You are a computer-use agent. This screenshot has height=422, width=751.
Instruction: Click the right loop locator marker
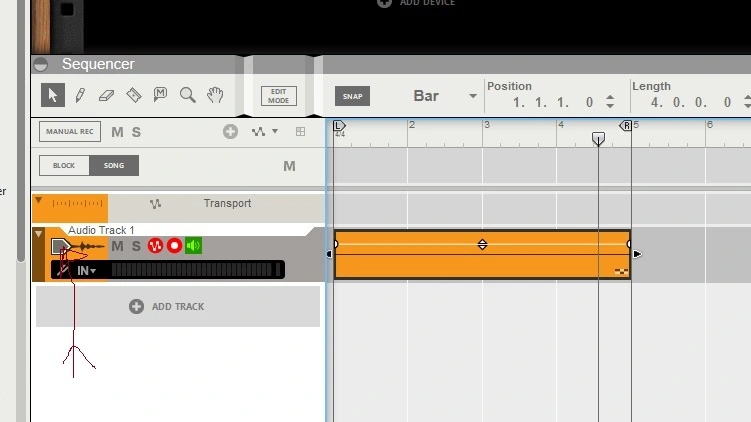(x=626, y=126)
